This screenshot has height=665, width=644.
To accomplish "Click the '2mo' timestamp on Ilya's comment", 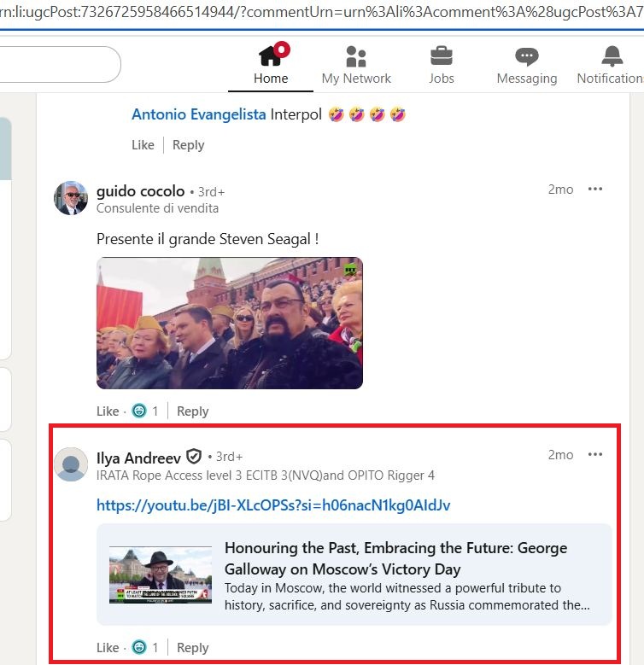I will pos(560,455).
